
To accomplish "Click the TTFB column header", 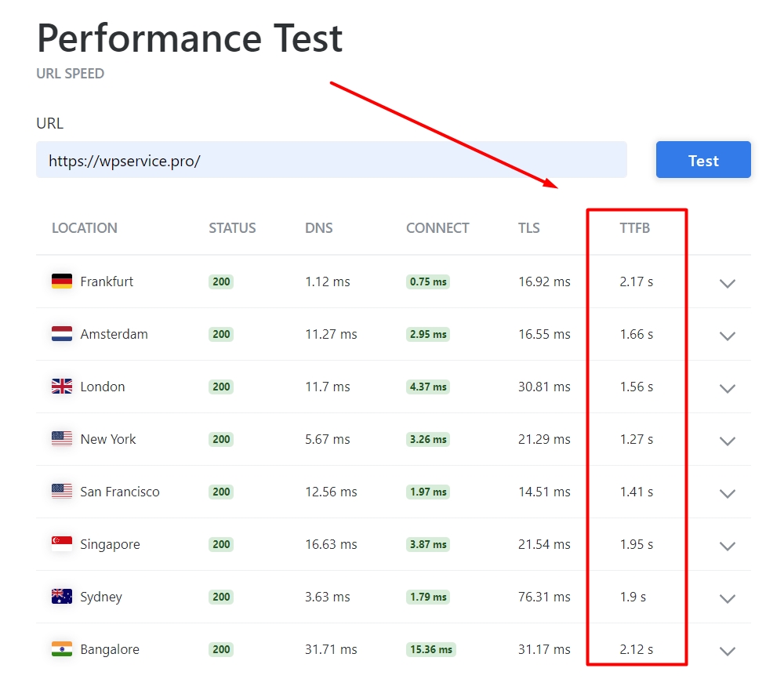I will 634,228.
